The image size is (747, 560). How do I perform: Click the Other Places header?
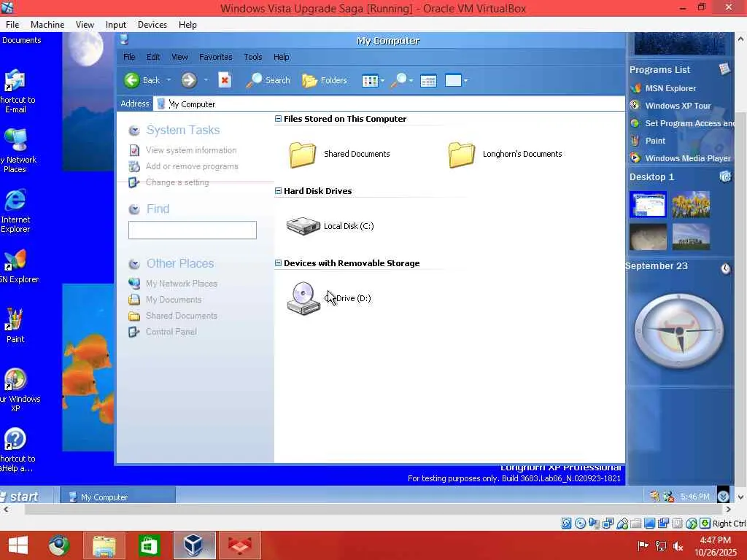click(x=180, y=263)
